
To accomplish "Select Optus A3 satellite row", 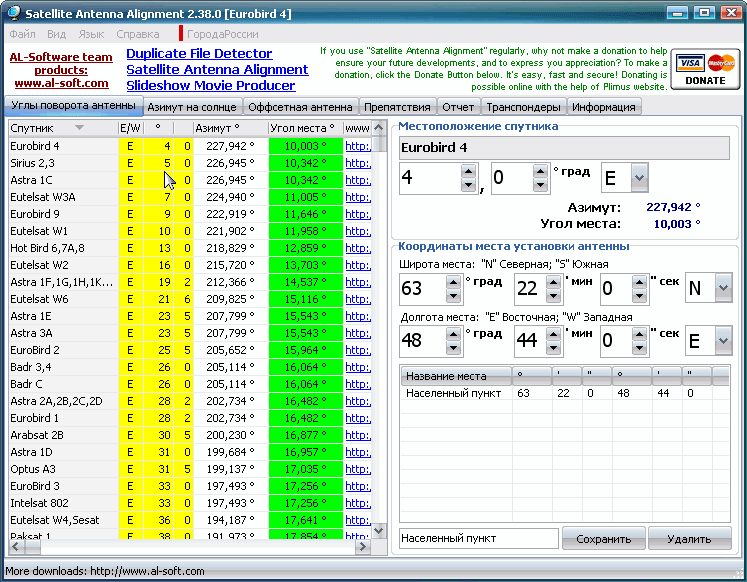I will [x=191, y=469].
